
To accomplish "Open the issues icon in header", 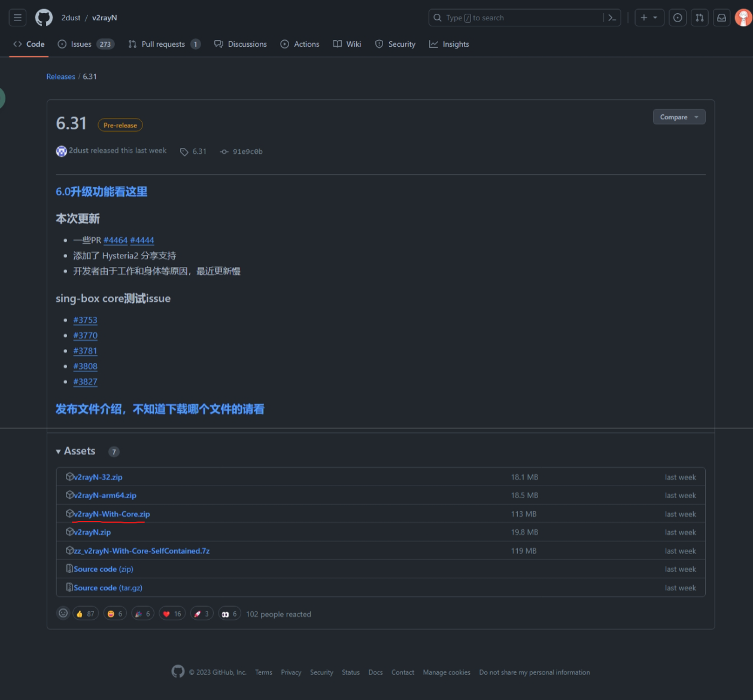I will pos(678,18).
